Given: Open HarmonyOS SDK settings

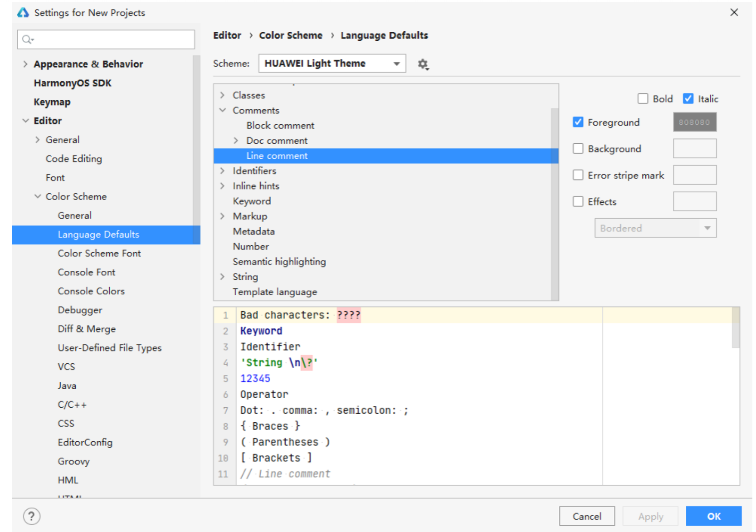Looking at the screenshot, I should (73, 83).
